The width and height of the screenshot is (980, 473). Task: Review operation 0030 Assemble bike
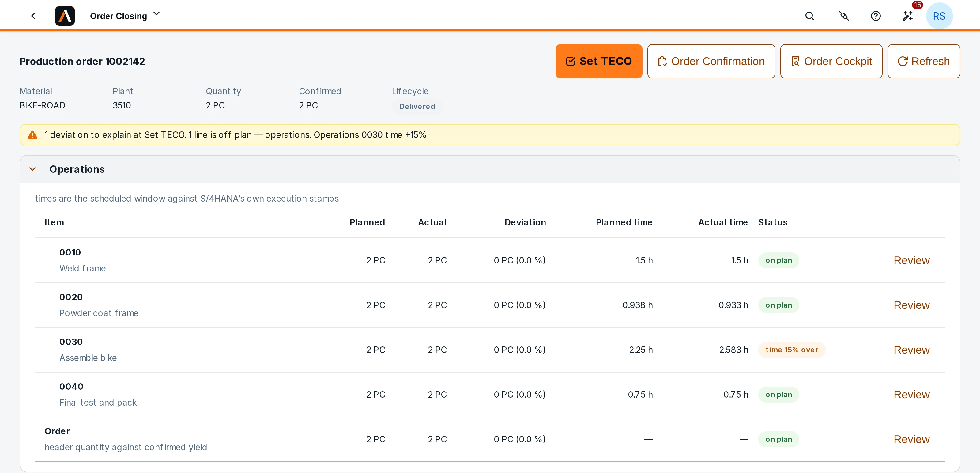pos(911,350)
